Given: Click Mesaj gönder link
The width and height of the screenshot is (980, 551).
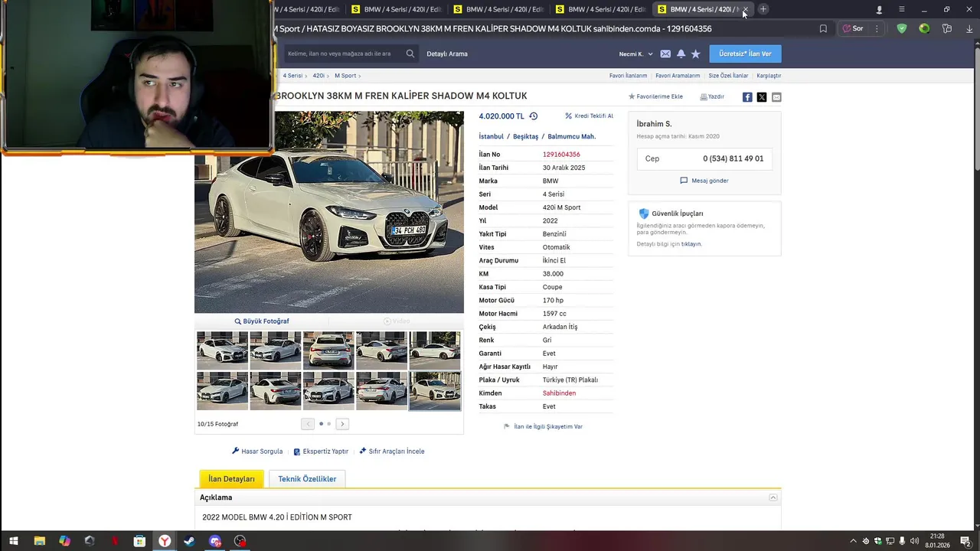Looking at the screenshot, I should 704,181.
